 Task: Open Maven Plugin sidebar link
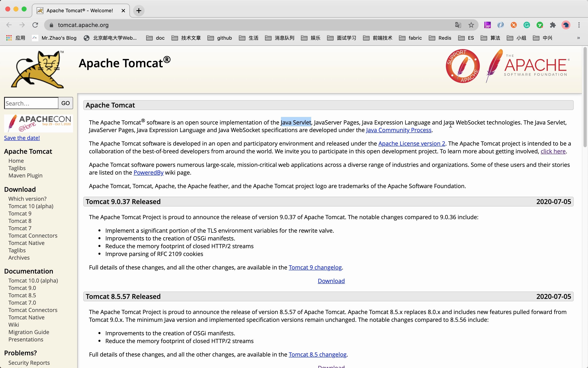tap(25, 175)
